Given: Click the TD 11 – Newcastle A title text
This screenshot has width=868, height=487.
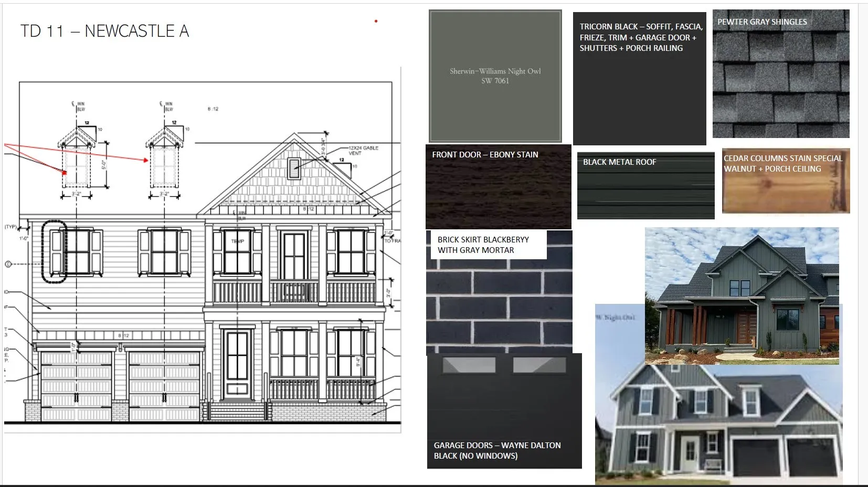Looking at the screenshot, I should (104, 31).
